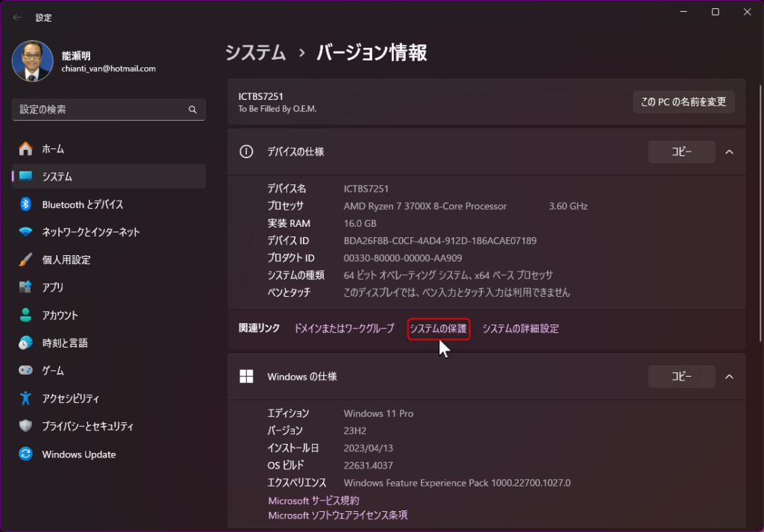Click product ID value 00330-80000-00000-AA909
This screenshot has width=764, height=532.
pos(403,258)
